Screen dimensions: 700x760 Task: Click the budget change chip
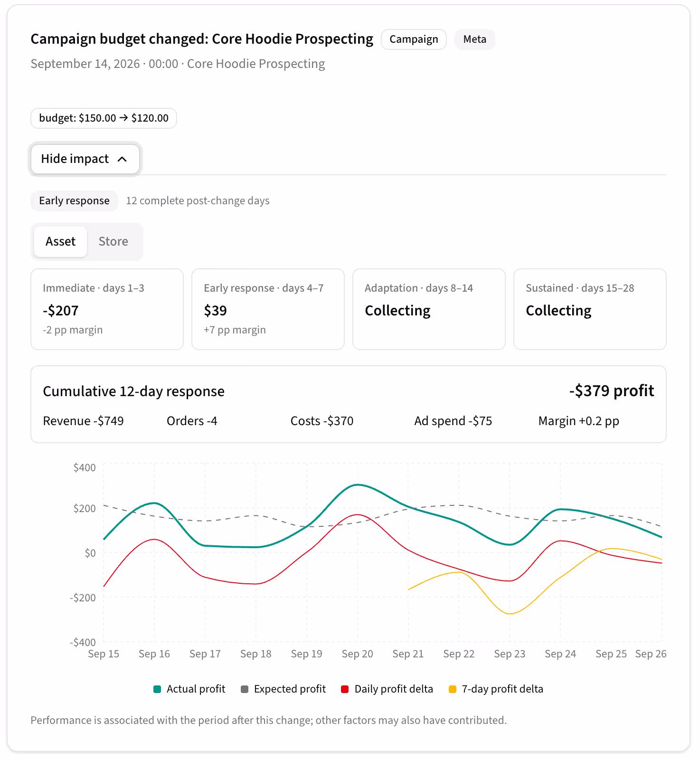104,118
